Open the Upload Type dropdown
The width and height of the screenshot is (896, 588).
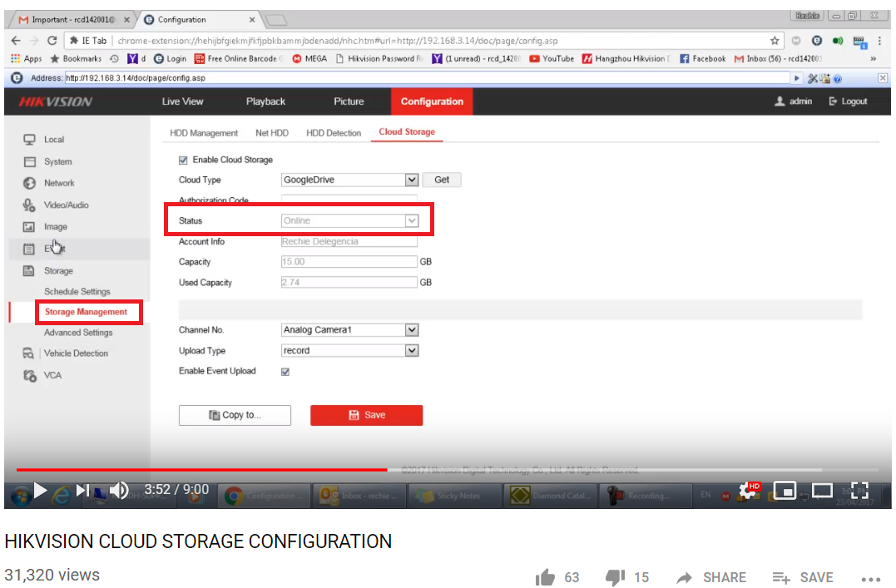[x=411, y=351]
